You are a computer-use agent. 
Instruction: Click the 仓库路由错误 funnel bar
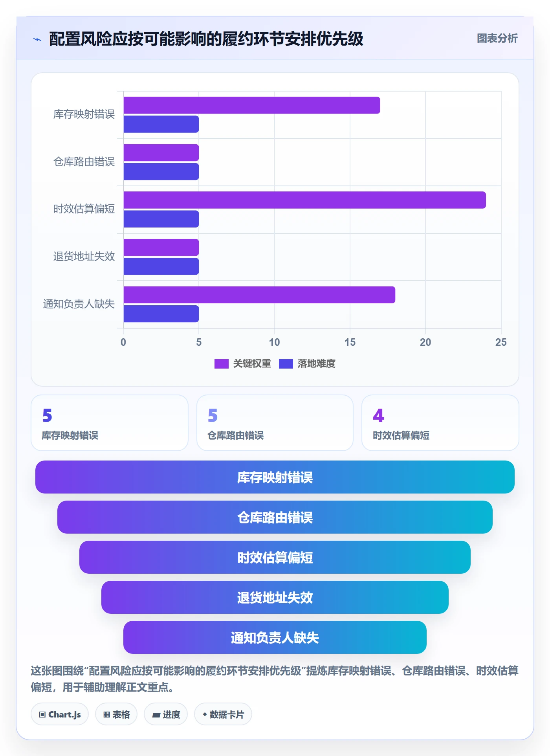point(275,517)
